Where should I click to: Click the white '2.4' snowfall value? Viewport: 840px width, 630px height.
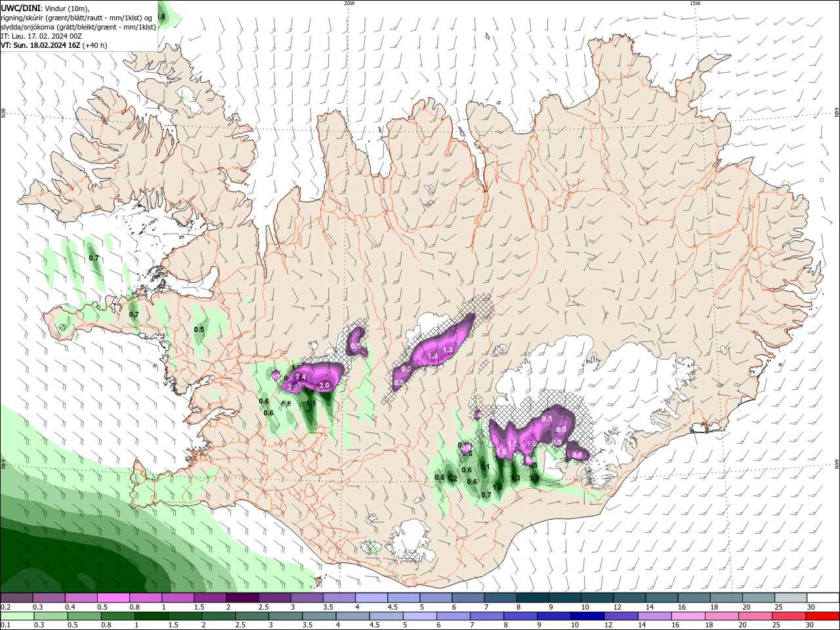click(301, 377)
